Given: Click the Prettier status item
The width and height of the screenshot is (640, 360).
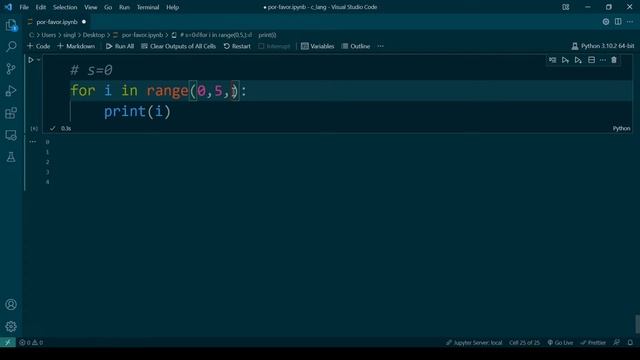Looking at the screenshot, I should click(593, 342).
